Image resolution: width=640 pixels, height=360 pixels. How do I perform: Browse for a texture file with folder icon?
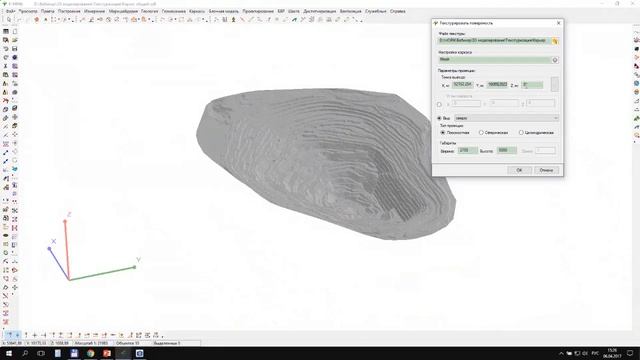pos(555,41)
